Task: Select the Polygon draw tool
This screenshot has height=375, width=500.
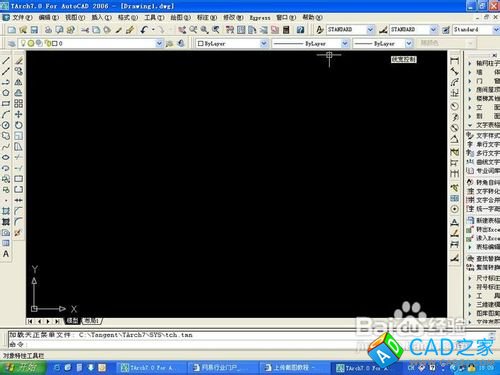Action: coord(6,93)
